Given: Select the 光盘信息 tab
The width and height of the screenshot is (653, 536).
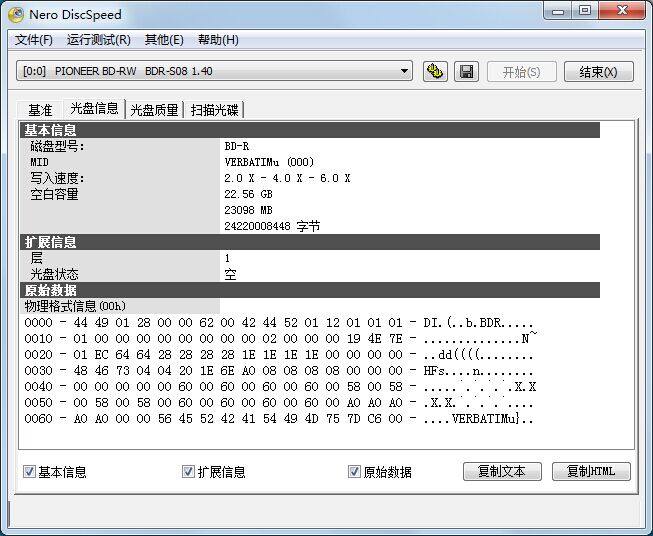Looking at the screenshot, I should click(x=95, y=108).
